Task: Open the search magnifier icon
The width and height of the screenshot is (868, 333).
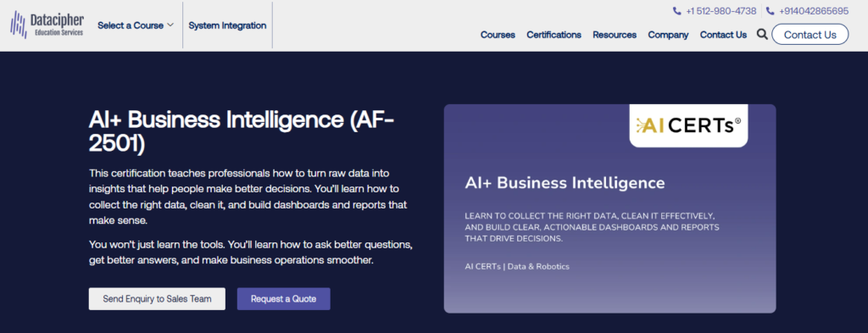Action: tap(762, 34)
